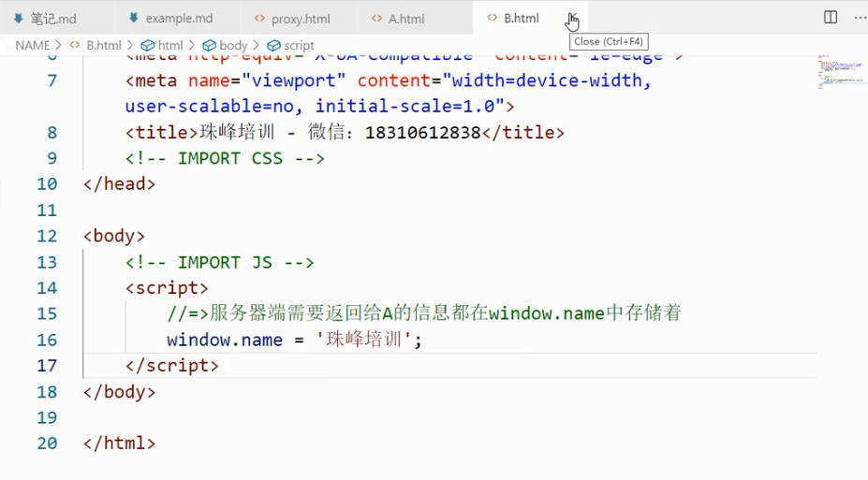Screen dimensions: 868x480
Task: Click the closing </body> tag
Action: pyautogui.click(x=120, y=392)
